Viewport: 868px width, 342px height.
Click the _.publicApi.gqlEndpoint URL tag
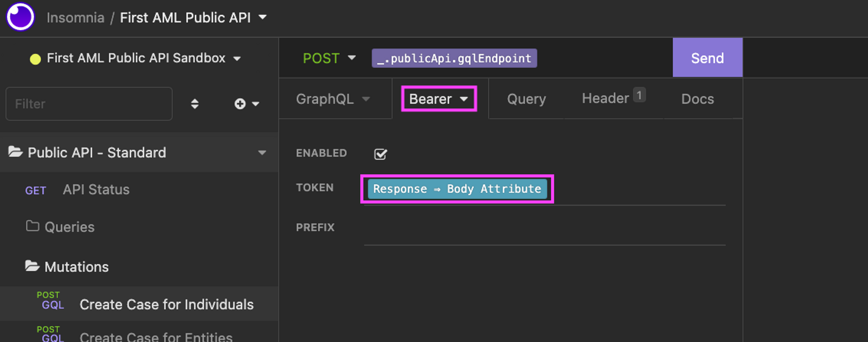point(454,58)
